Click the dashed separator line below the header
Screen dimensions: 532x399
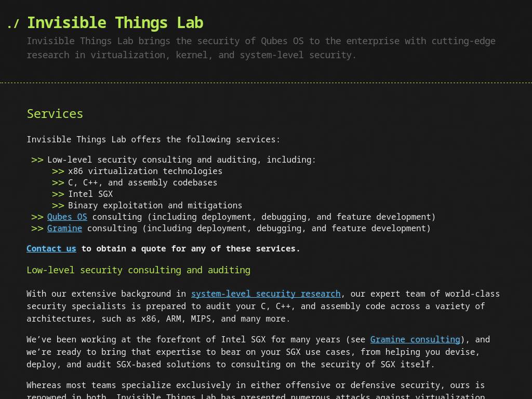coord(266,83)
